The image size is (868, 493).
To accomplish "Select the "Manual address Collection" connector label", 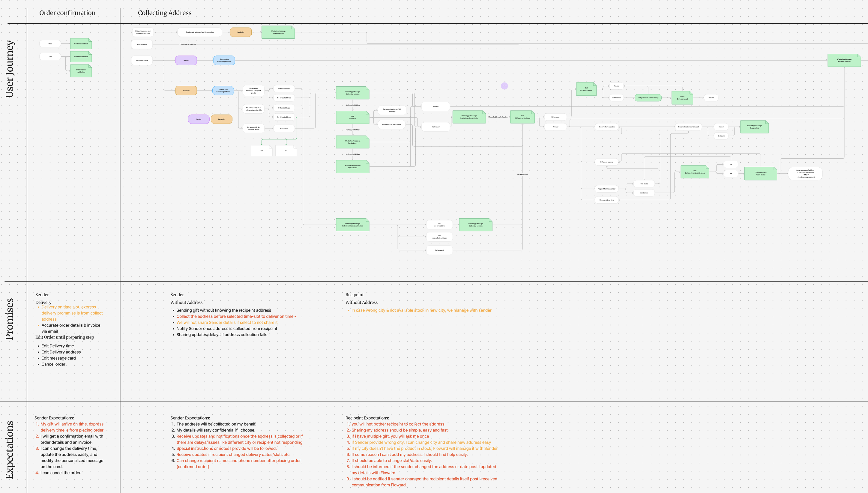I will point(498,117).
